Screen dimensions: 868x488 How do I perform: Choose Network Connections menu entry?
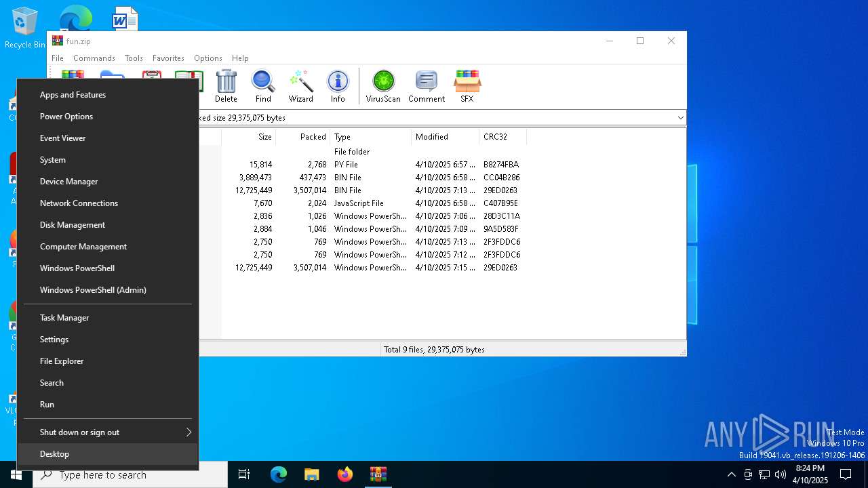108,203
